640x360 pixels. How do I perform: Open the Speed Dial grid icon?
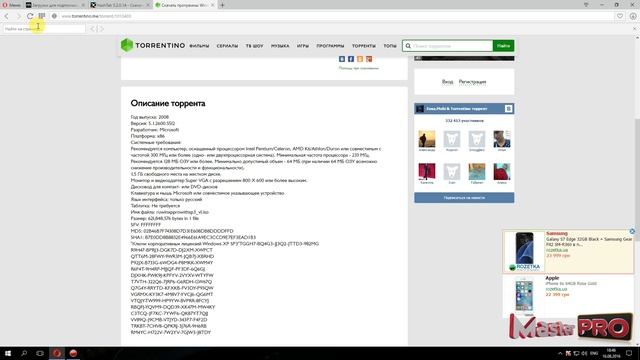pos(42,16)
